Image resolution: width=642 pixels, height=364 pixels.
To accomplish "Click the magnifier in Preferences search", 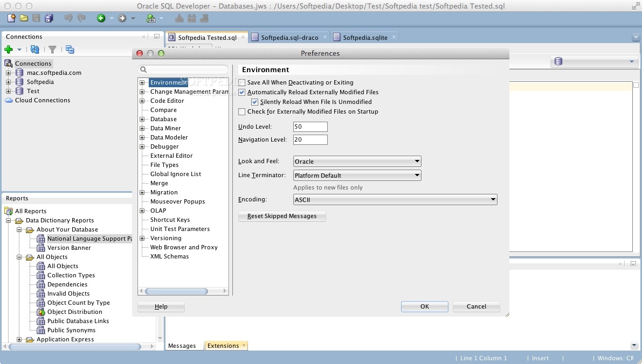I will (x=143, y=69).
